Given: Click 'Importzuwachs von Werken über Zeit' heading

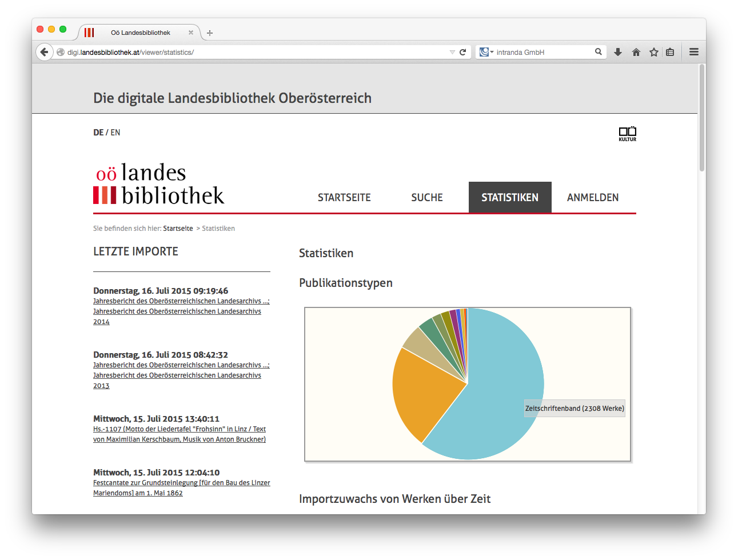Looking at the screenshot, I should [x=394, y=499].
